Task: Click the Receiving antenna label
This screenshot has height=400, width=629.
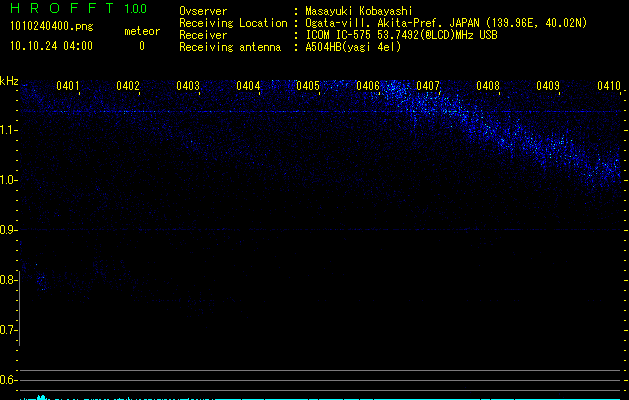Action: [230, 47]
